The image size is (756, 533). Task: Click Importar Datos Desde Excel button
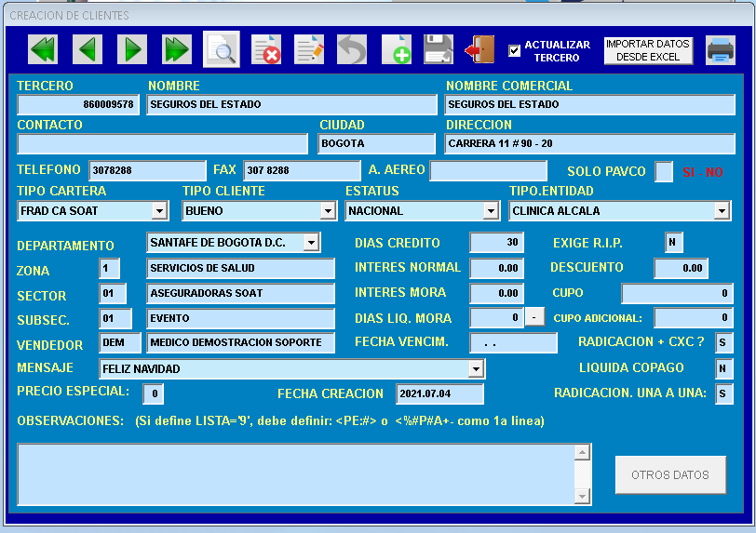[648, 50]
